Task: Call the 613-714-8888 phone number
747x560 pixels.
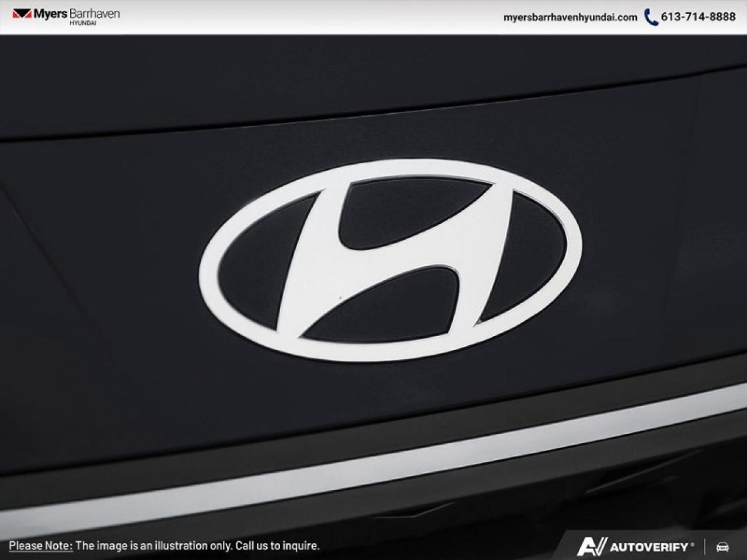Action: [x=697, y=17]
